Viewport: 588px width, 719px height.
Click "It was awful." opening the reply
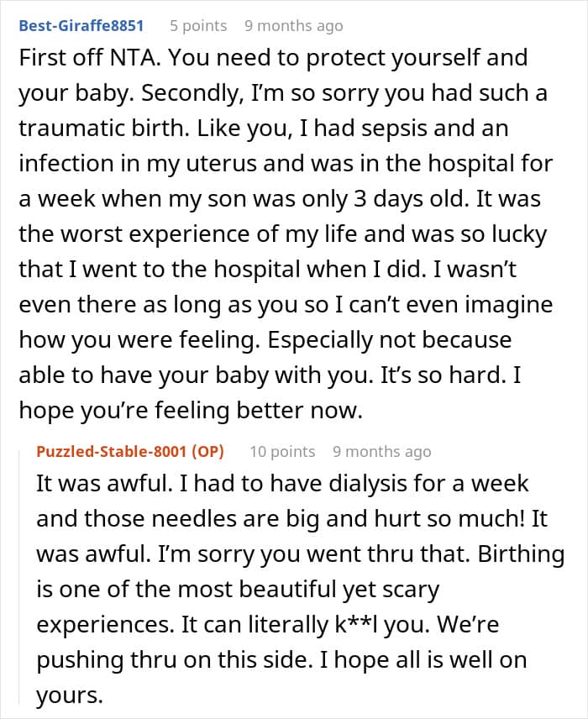(x=104, y=483)
